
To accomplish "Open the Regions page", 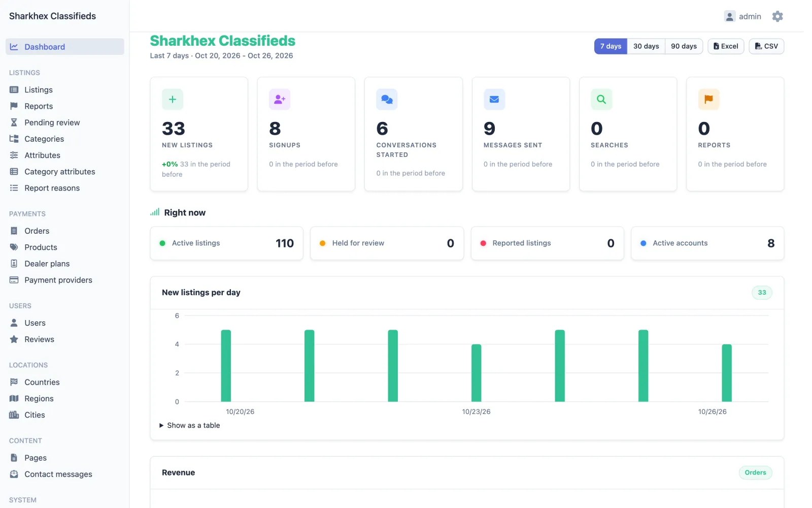I will [x=39, y=399].
